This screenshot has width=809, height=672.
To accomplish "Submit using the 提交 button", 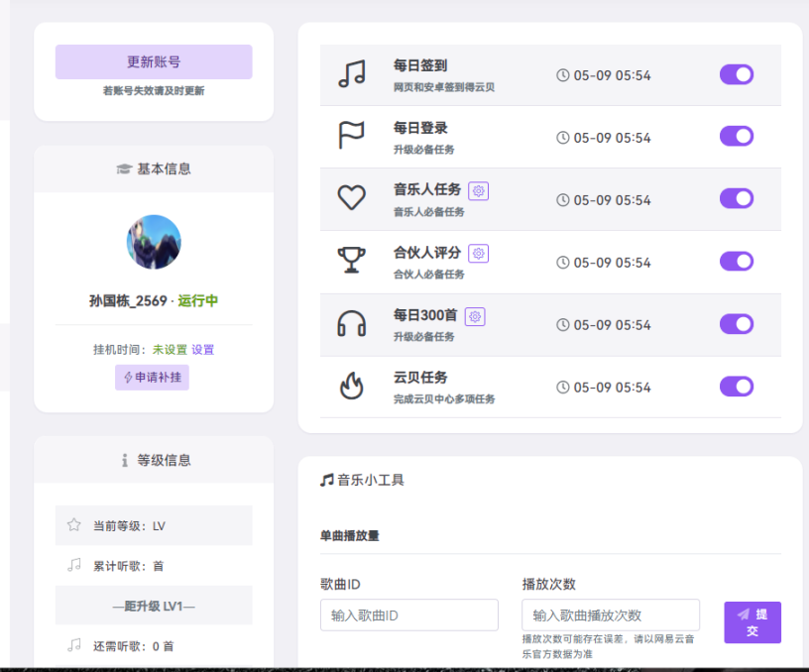I will coord(752,622).
